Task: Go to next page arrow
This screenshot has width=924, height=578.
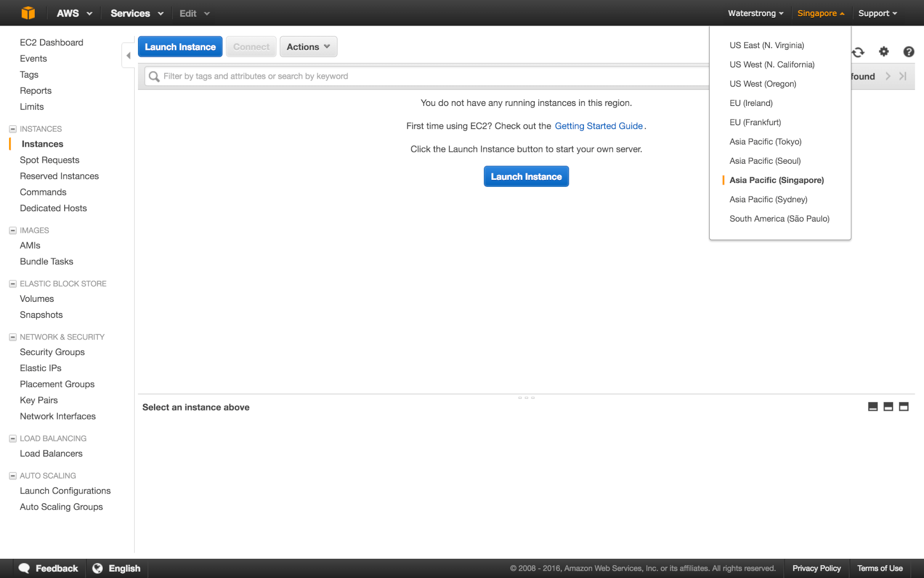Action: [888, 76]
